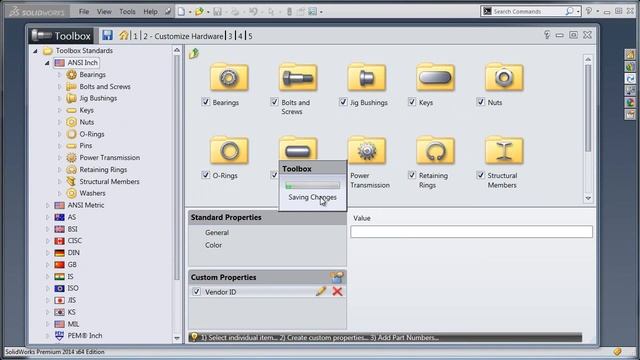
Task: Uncheck the Bearings checkbox
Action: [x=205, y=102]
